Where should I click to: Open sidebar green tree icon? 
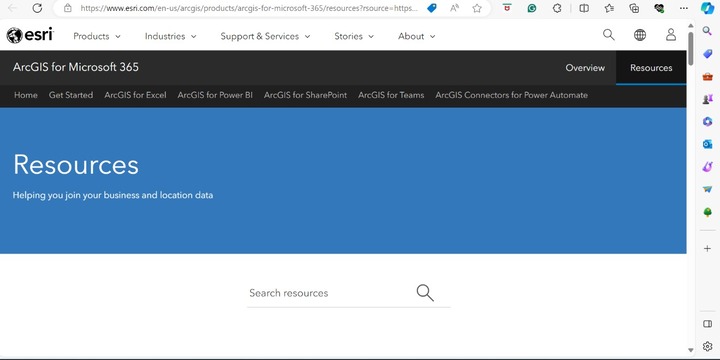click(707, 212)
